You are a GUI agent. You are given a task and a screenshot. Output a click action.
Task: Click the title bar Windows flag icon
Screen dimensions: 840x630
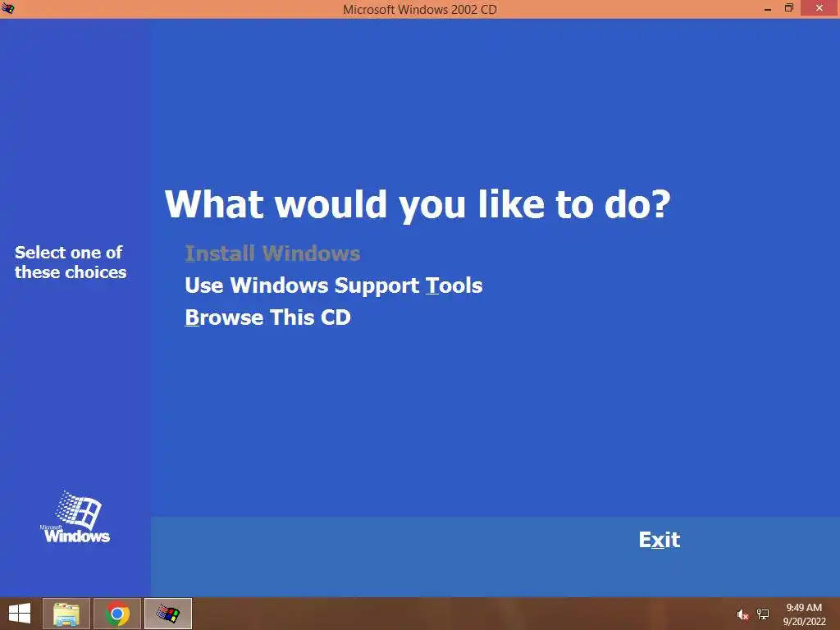point(8,8)
